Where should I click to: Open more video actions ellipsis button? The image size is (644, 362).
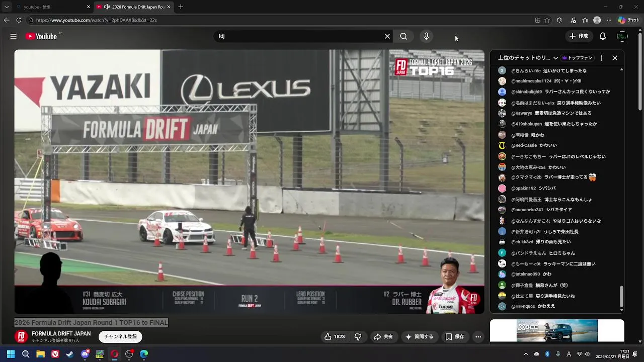click(x=478, y=337)
